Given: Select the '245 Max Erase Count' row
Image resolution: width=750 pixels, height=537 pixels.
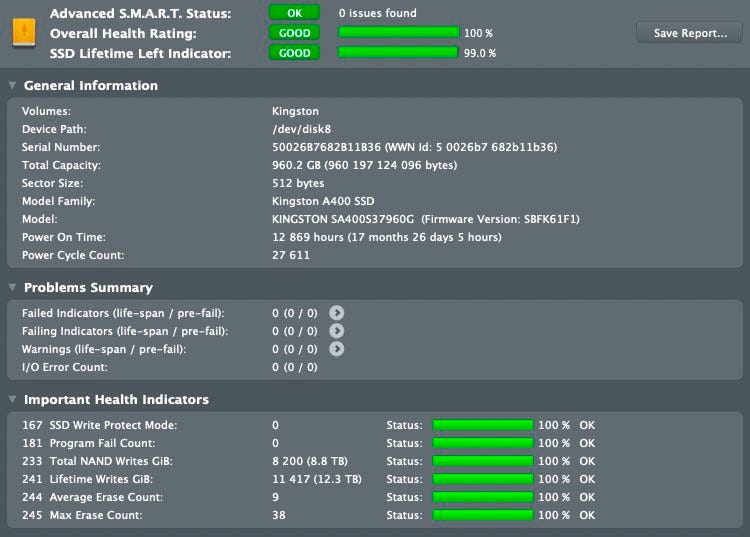Looking at the screenshot, I should point(375,515).
